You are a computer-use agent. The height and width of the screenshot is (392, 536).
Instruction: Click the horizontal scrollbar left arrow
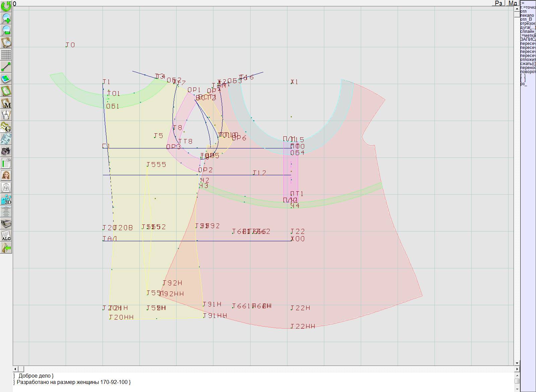15,369
